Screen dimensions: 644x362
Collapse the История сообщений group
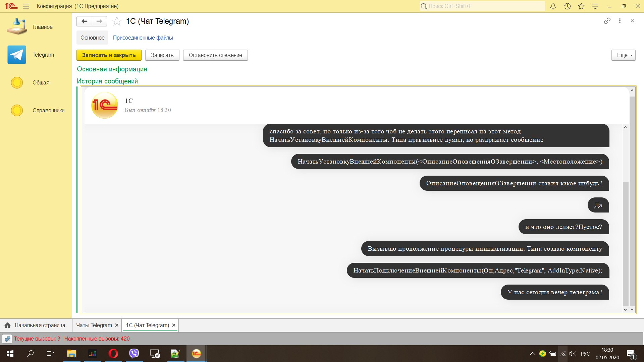click(107, 81)
